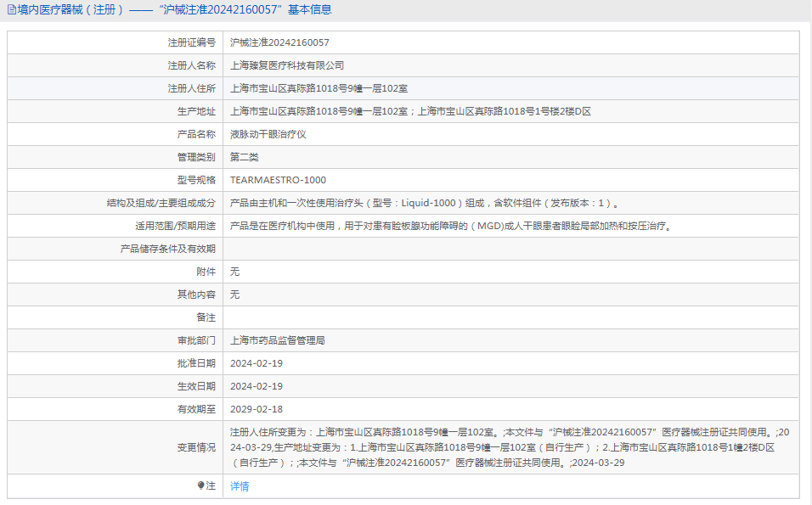Image resolution: width=812 pixels, height=505 pixels.
Task: Select the intended use text mentioning MGD
Action: 452,226
